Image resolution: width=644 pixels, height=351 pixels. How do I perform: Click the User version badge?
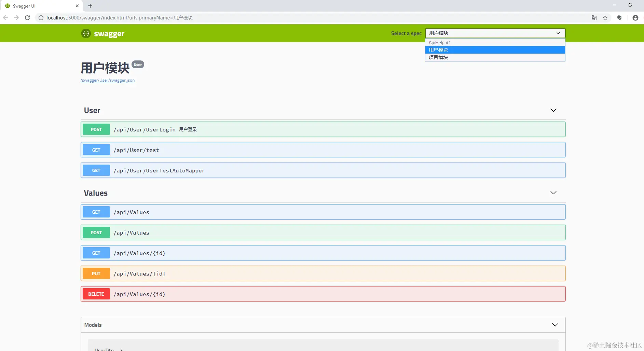pos(138,65)
